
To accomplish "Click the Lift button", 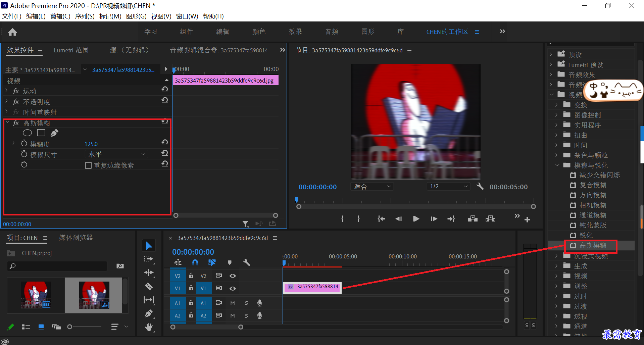I will point(473,219).
